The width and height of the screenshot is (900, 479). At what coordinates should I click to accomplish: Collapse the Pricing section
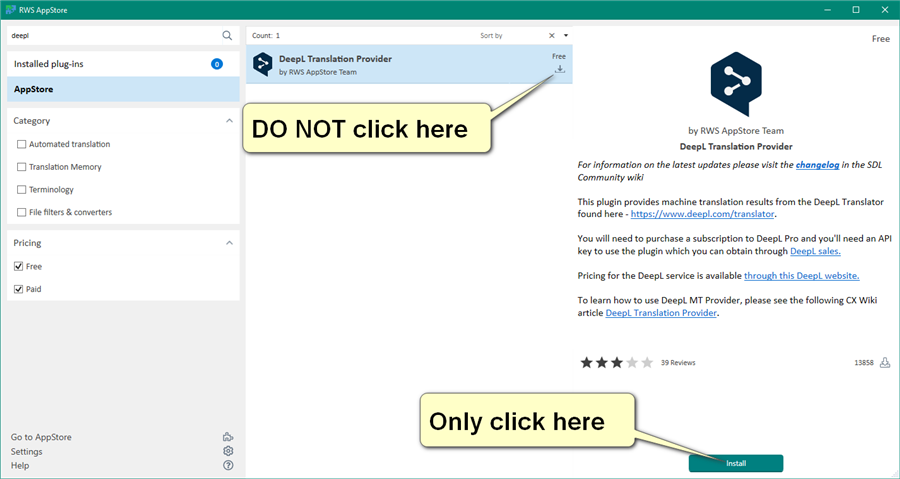pyautogui.click(x=228, y=243)
